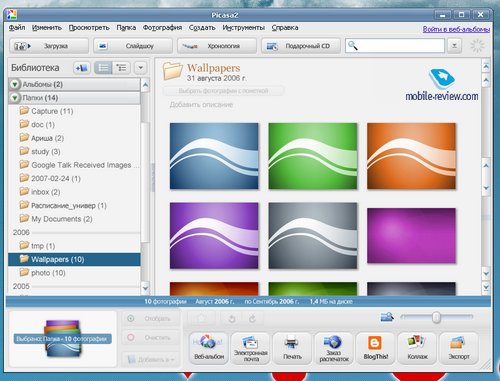This screenshot has height=381, width=500.
Task: Click Выбрать фотографии с пометкой button
Action: pos(223,91)
